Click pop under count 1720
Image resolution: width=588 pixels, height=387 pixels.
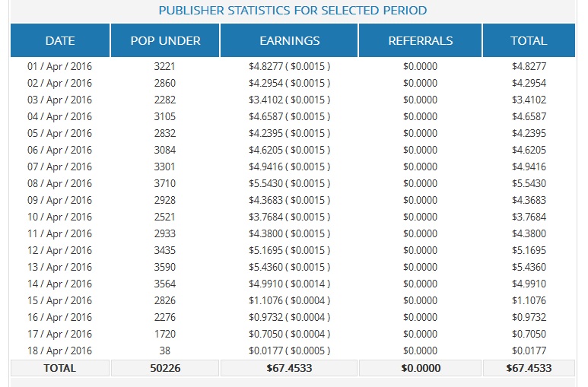coord(164,334)
